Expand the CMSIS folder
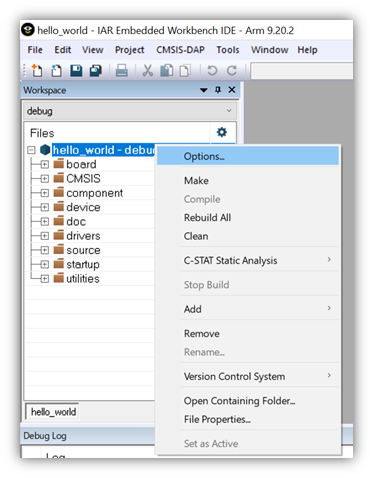The height and width of the screenshot is (478, 373). (x=44, y=179)
